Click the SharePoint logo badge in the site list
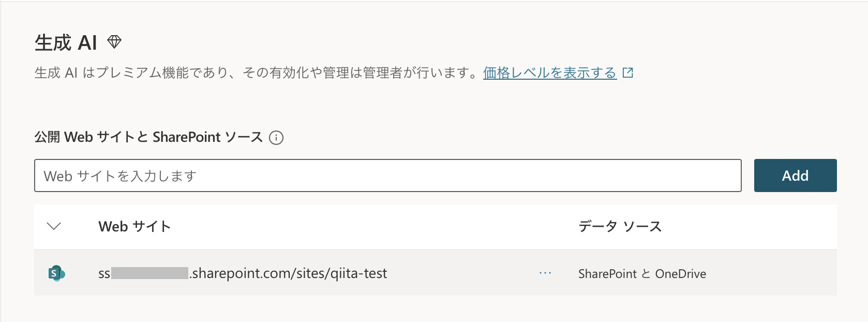Viewport: 868px width, 322px height. [x=57, y=273]
